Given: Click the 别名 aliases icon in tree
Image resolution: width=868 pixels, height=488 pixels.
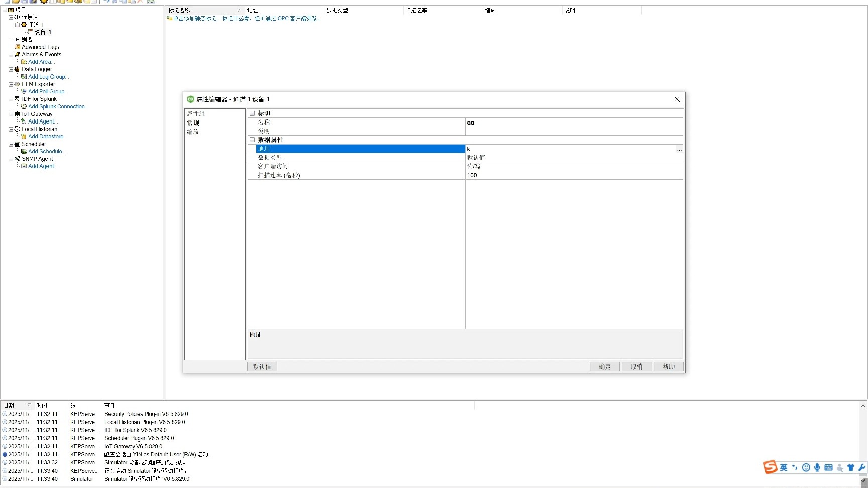Looking at the screenshot, I should (x=17, y=39).
